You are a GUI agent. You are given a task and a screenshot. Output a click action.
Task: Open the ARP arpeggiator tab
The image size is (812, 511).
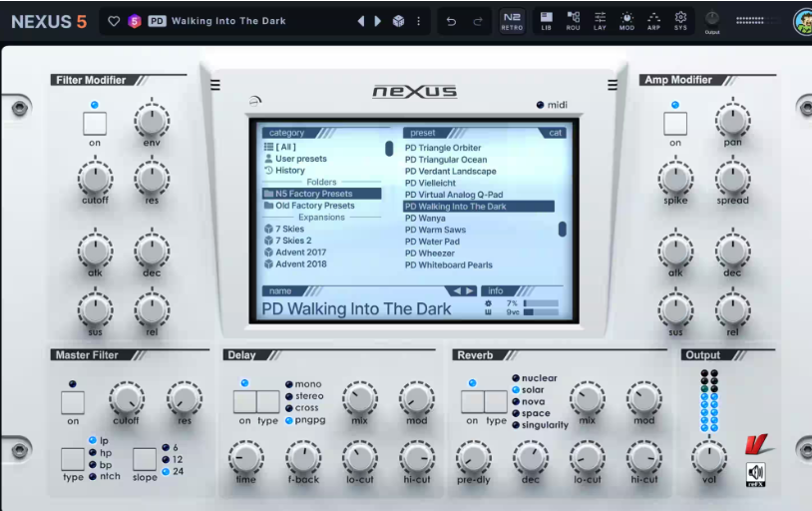click(653, 21)
